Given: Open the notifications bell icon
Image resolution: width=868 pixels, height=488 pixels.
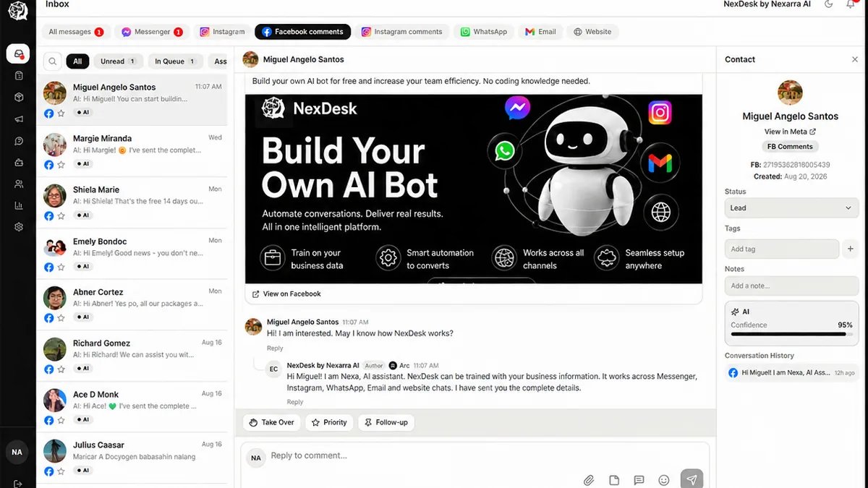Looking at the screenshot, I should (851, 4).
